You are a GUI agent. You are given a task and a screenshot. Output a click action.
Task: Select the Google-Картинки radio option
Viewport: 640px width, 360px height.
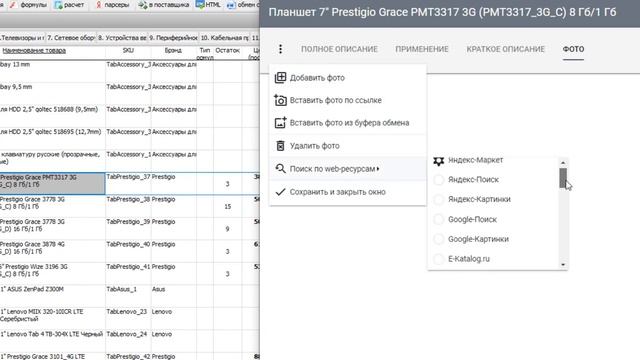(x=439, y=239)
